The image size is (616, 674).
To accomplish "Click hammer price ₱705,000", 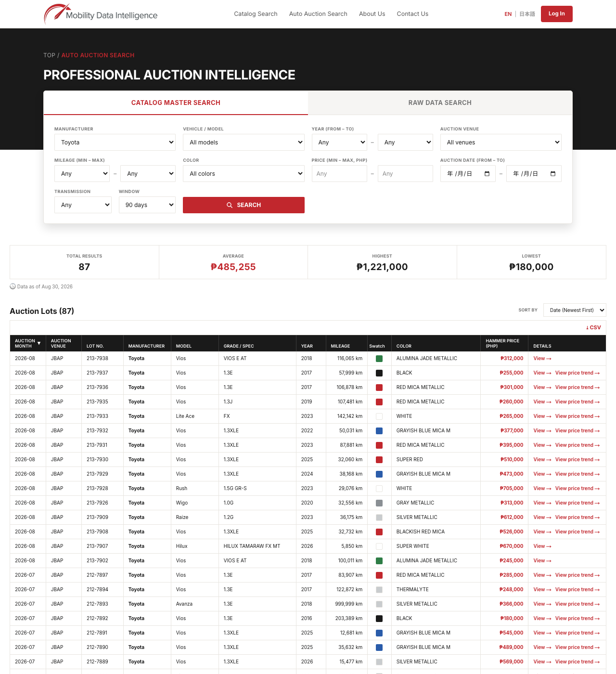I will pos(512,489).
